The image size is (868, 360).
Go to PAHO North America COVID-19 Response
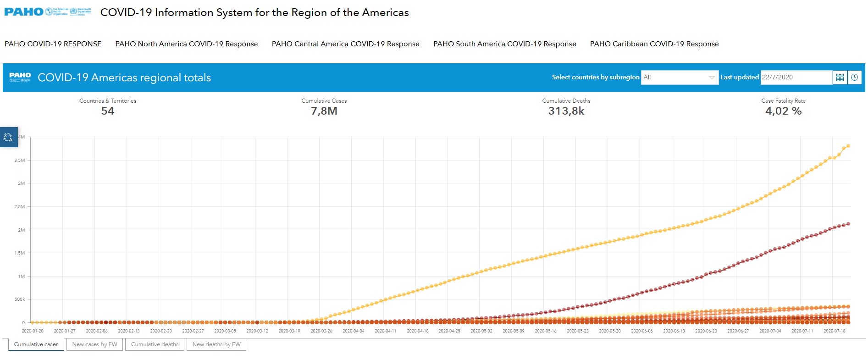click(x=186, y=44)
